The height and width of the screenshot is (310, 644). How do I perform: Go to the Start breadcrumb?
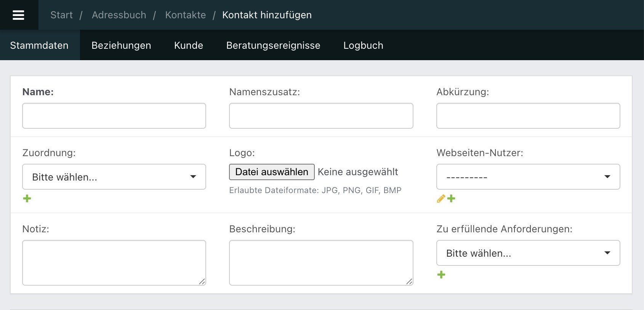61,15
